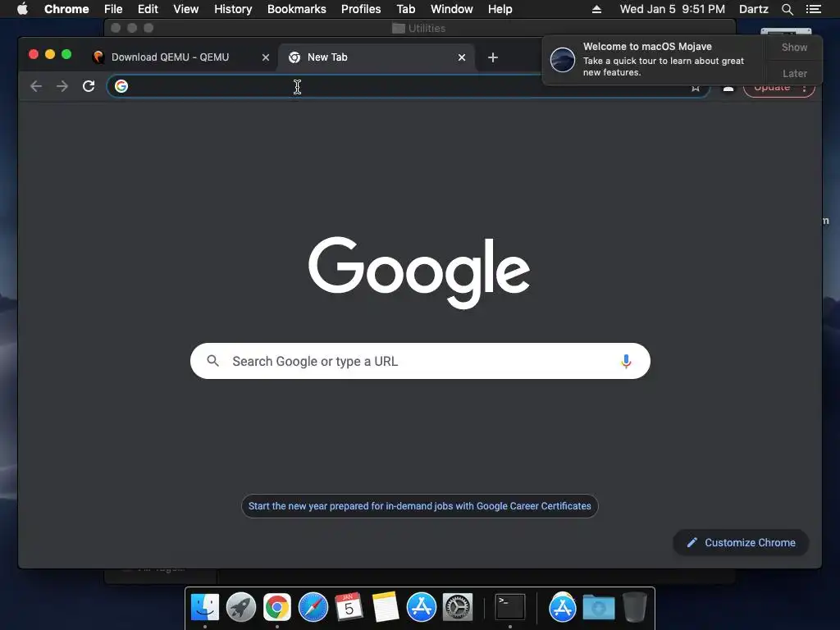
Task: Click the Google logo
Action: coord(419,272)
